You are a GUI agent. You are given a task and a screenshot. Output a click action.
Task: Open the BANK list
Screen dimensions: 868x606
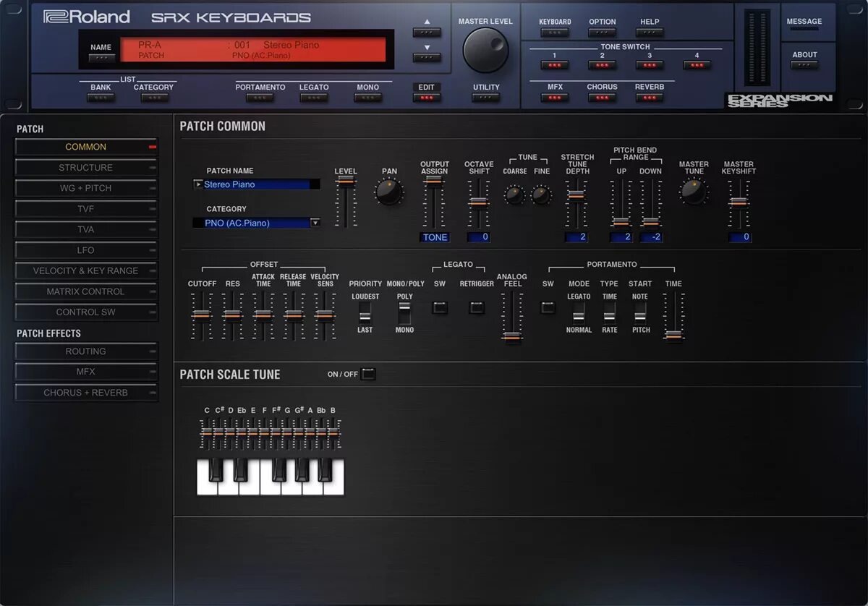tap(101, 98)
